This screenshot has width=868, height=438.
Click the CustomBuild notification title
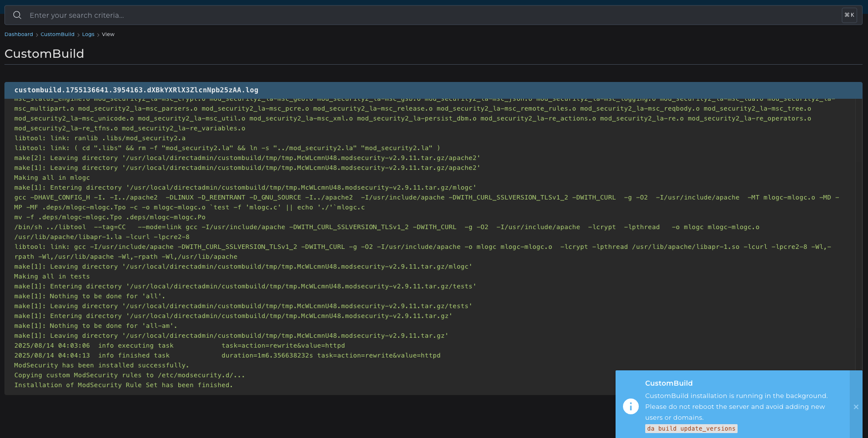pyautogui.click(x=669, y=383)
